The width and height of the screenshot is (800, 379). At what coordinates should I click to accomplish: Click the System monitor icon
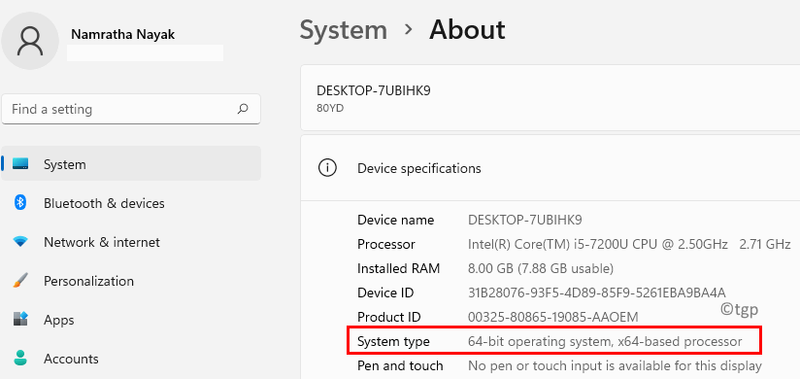[20, 164]
